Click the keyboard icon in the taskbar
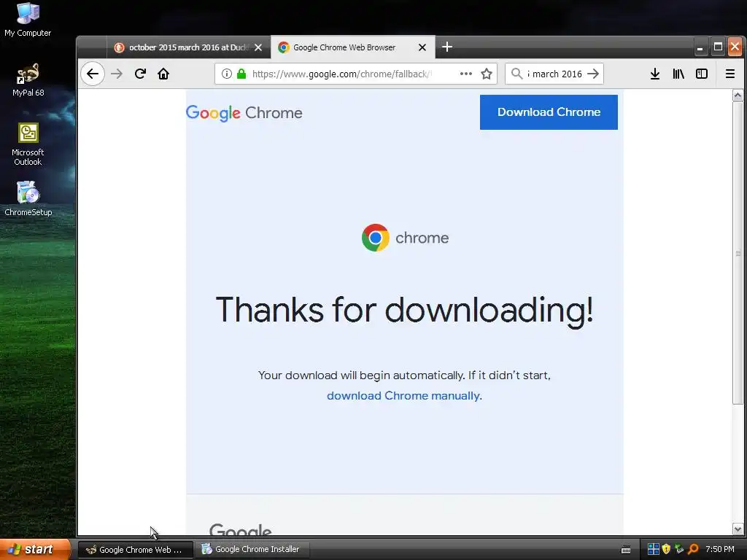This screenshot has width=747, height=560. [626, 550]
